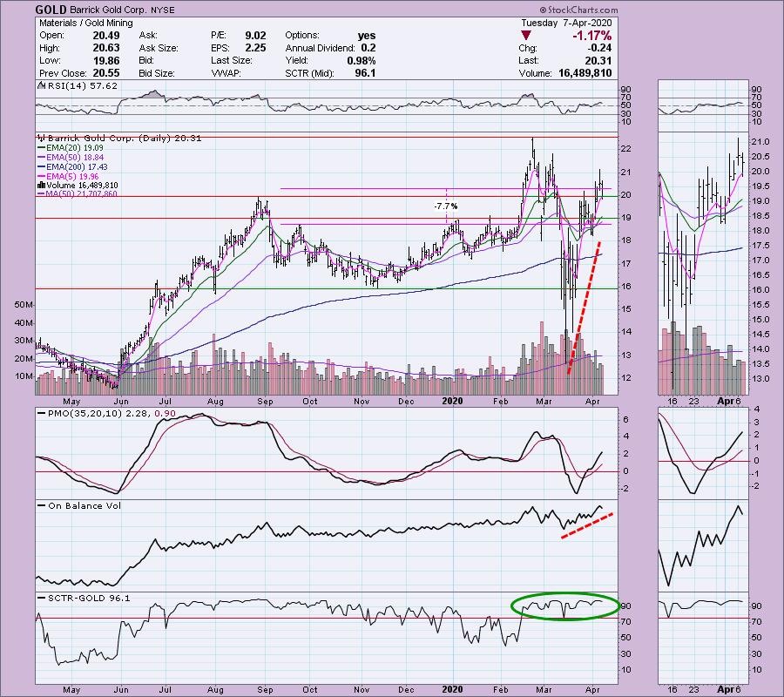Click the P/E ratio value 9.02

pos(255,36)
